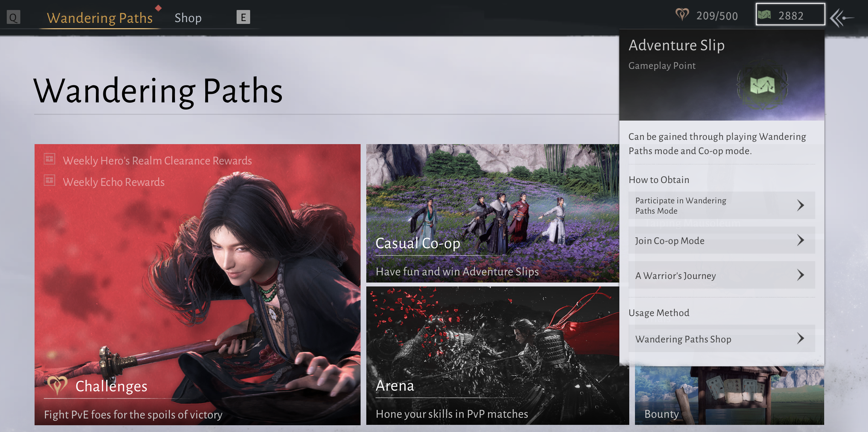Open the Arena PvP mode card

click(x=497, y=355)
